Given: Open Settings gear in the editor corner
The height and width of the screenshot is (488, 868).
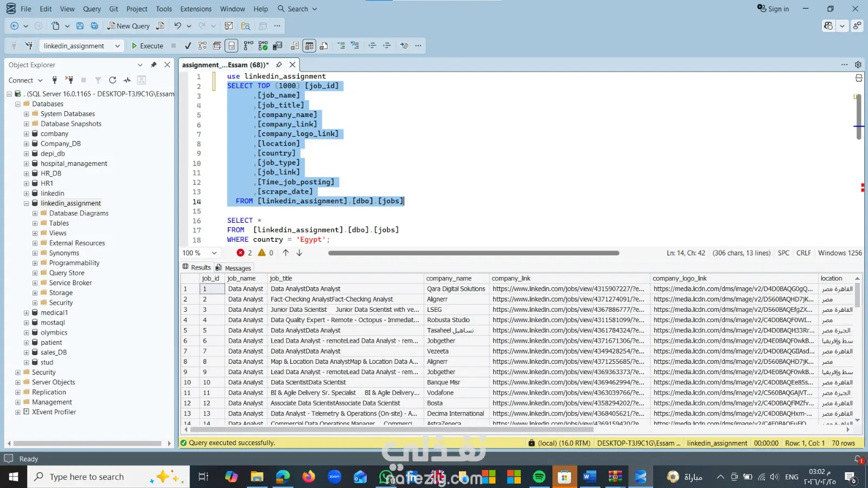Looking at the screenshot, I should 858,65.
